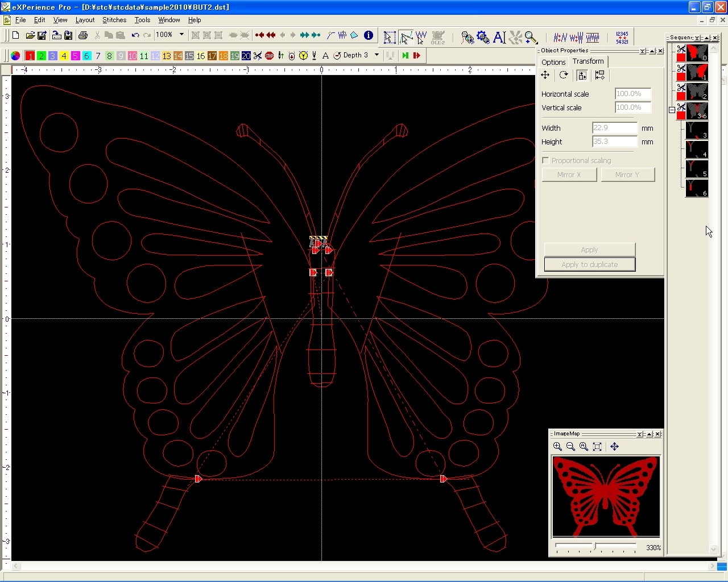This screenshot has height=582, width=728.
Task: Click the ImageMap zoom slider handle
Action: pos(594,546)
